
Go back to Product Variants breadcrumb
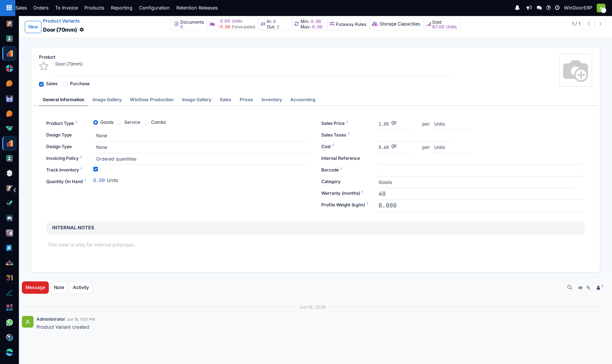click(61, 21)
